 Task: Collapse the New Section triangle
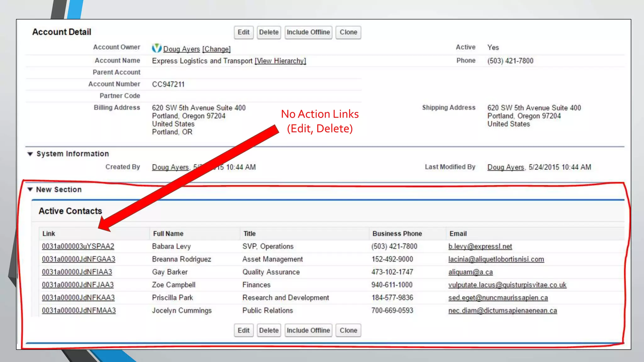coord(30,189)
